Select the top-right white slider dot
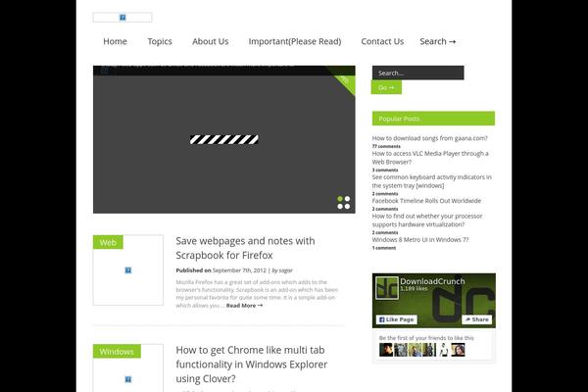 click(347, 199)
